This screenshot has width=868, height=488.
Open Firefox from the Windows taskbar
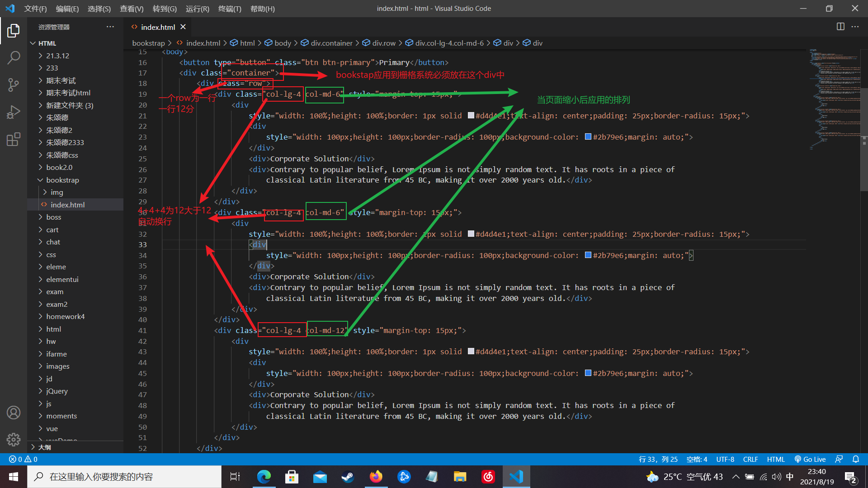click(x=376, y=477)
